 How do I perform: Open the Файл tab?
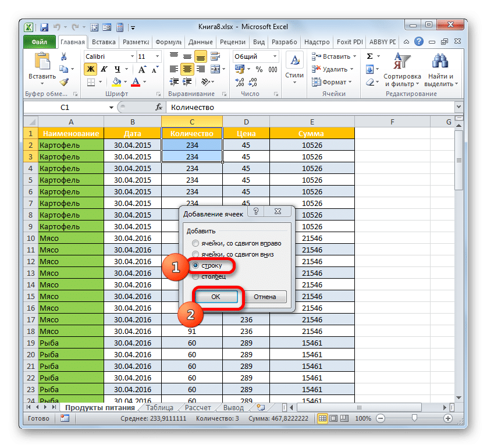click(40, 42)
